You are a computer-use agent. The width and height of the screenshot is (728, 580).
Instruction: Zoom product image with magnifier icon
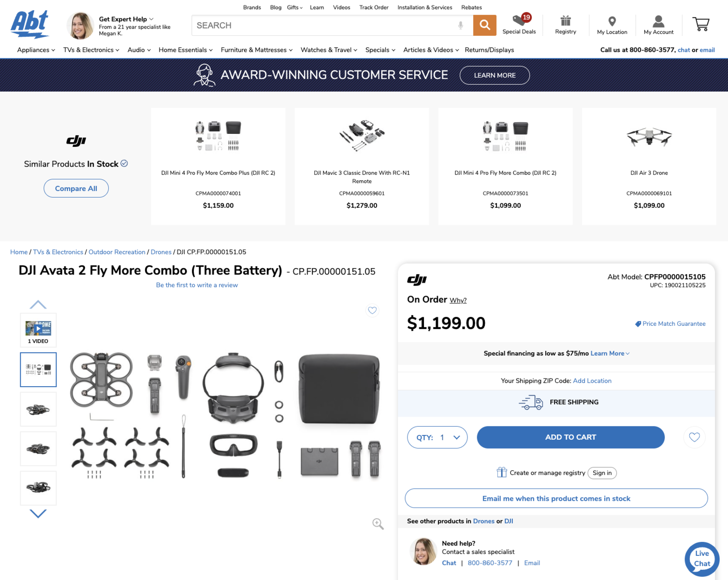point(378,524)
